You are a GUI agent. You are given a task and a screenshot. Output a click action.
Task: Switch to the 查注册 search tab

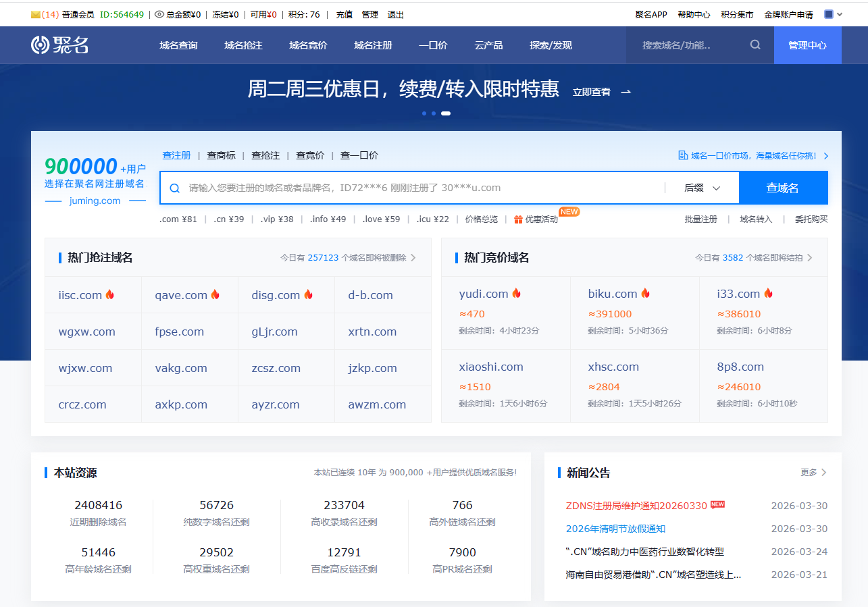click(176, 155)
